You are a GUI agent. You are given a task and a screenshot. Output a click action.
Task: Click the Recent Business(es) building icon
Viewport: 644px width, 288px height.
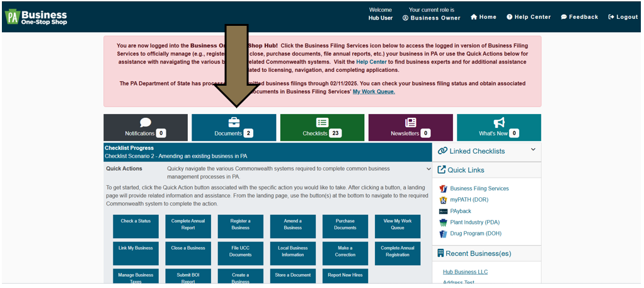(440, 253)
